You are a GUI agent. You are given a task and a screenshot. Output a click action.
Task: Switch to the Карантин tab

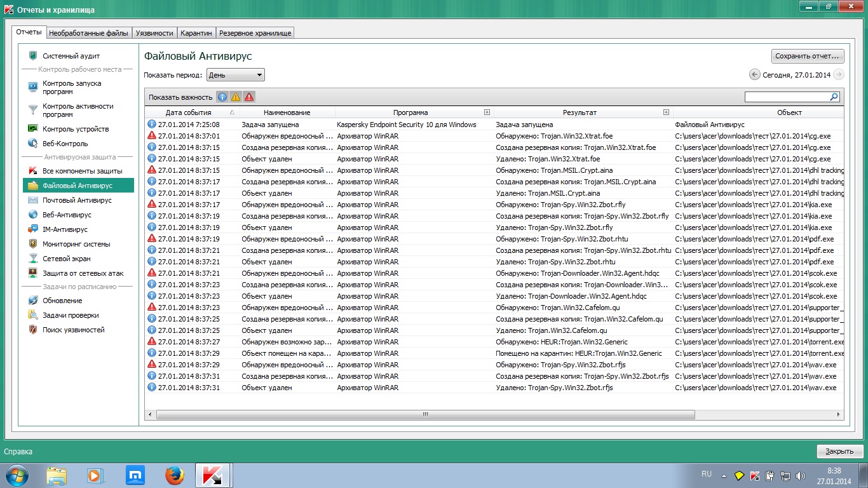tap(196, 33)
